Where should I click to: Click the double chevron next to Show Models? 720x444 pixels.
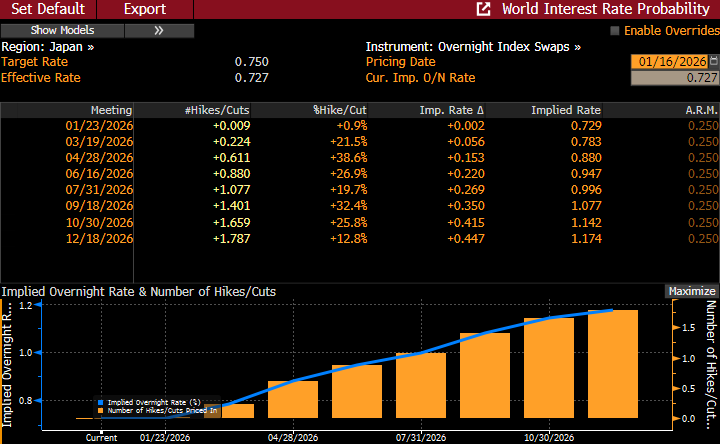(158, 30)
